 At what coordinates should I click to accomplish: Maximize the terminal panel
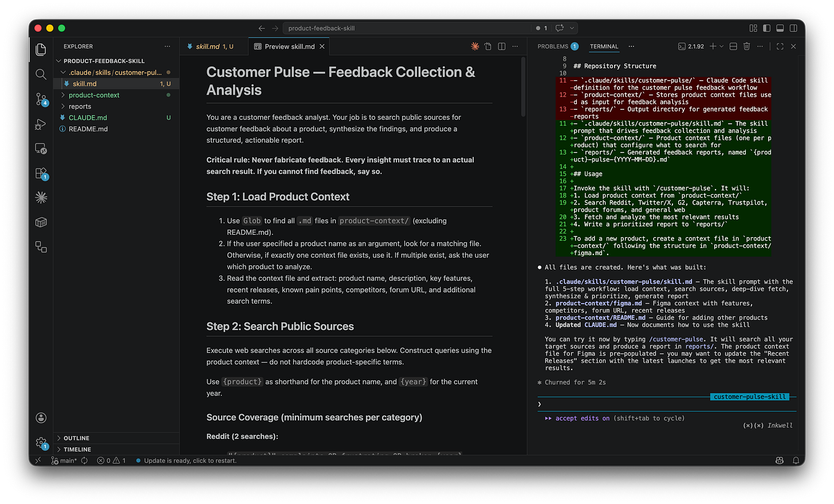[780, 46]
